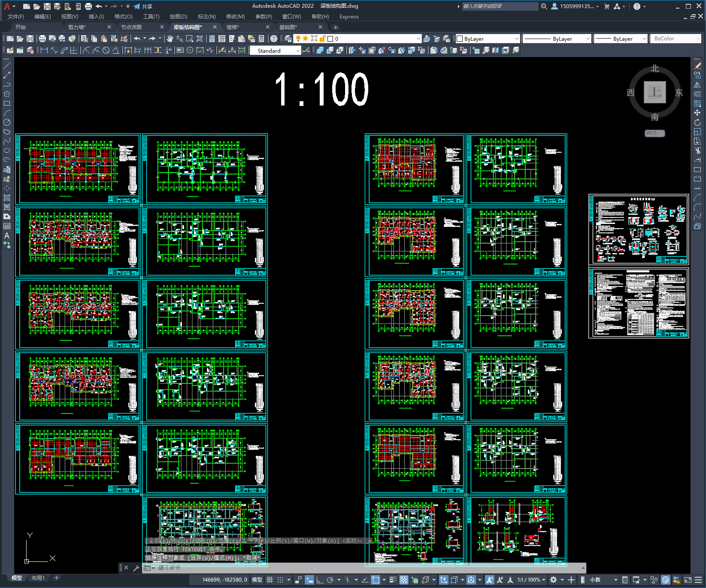The image size is (706, 588).
Task: Expand the annotation scale 1:1 / 100% dropdown
Action: pos(531,580)
